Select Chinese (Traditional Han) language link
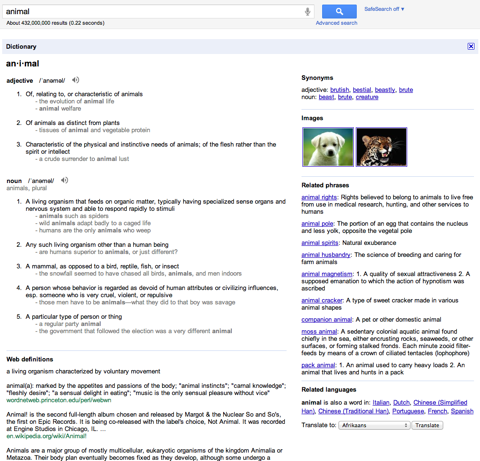 click(353, 411)
